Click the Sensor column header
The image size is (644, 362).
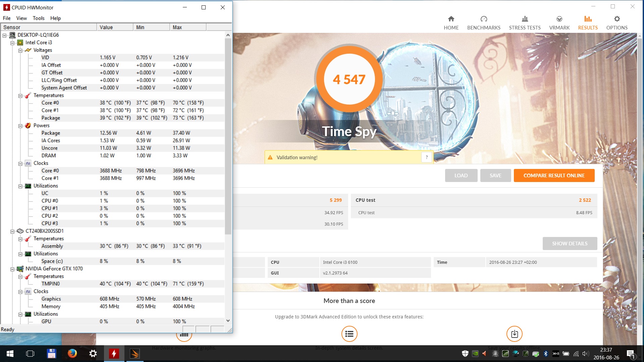49,27
